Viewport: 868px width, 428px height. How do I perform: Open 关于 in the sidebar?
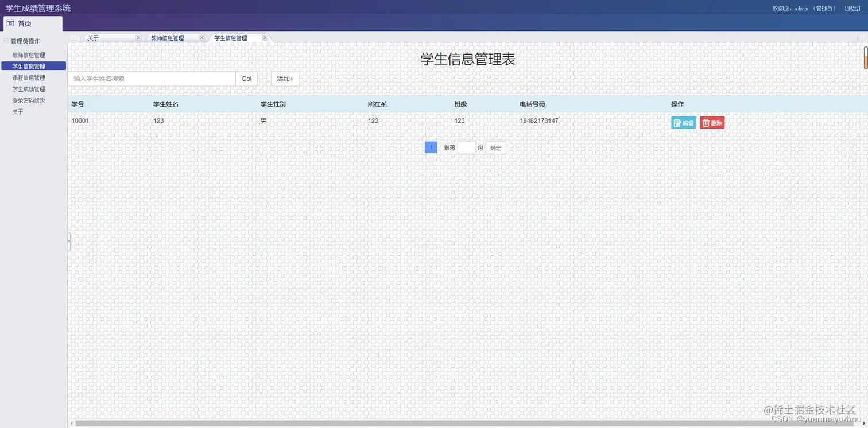(x=18, y=112)
